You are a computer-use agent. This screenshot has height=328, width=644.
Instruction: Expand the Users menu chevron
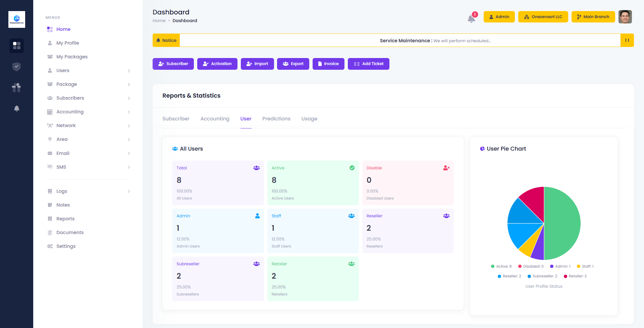coord(129,71)
